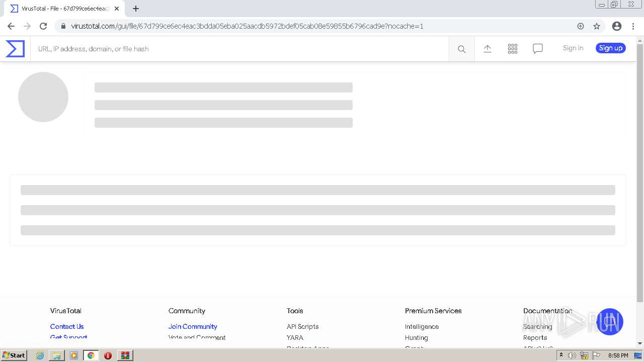Open Reports documentation link
The height and width of the screenshot is (362, 644).
pyautogui.click(x=535, y=337)
